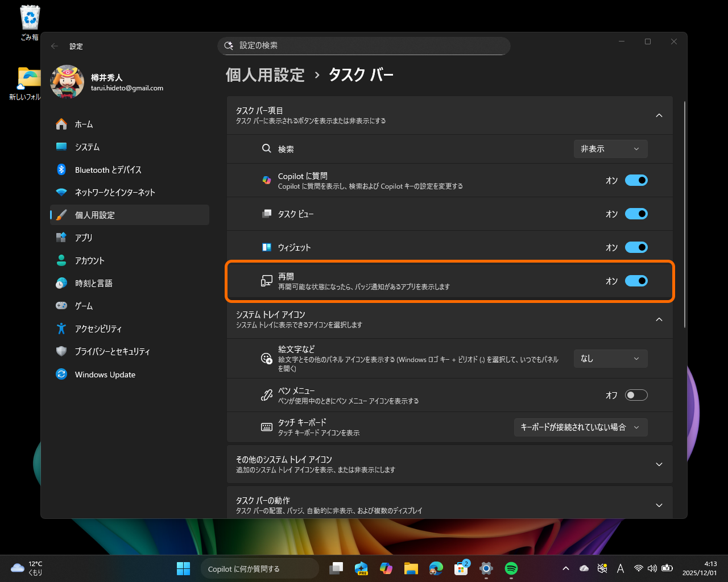Launch the Copilot app from the taskbar
Screen dimensions: 728x582
(386, 568)
